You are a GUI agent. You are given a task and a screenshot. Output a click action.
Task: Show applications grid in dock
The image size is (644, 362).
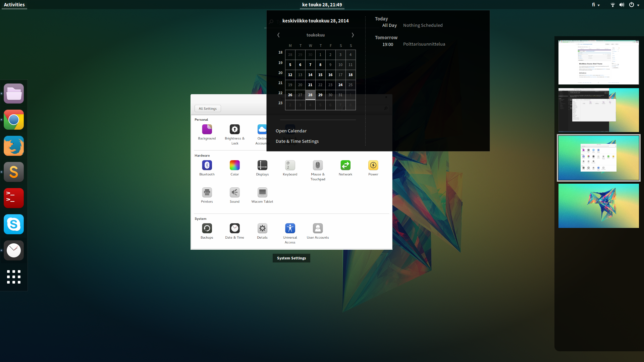pos(14,277)
